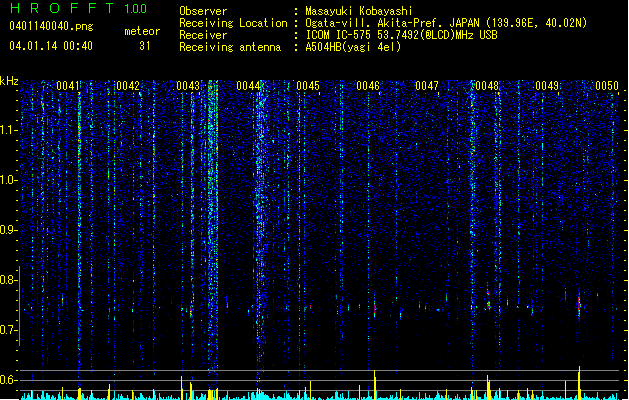
Task: Click the version number 1.0.0
Action: [x=136, y=8]
